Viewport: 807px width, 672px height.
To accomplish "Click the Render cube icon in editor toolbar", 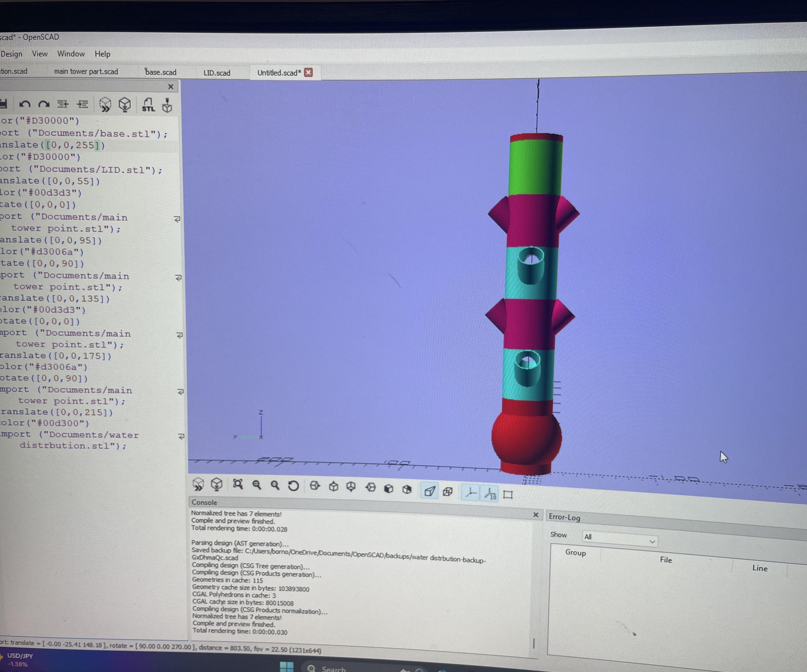I will [124, 105].
